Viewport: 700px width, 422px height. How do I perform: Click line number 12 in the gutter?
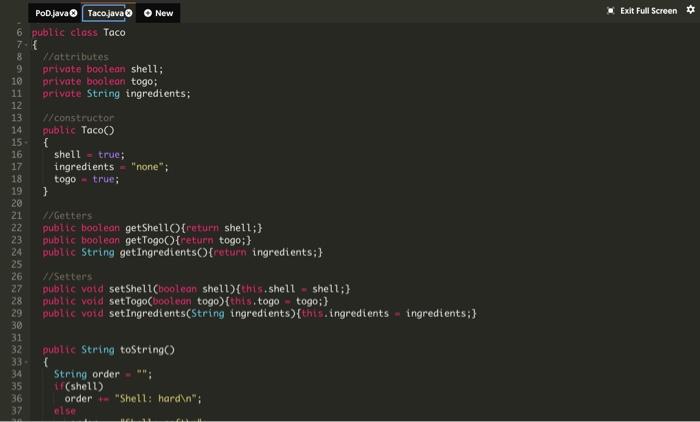pos(17,106)
